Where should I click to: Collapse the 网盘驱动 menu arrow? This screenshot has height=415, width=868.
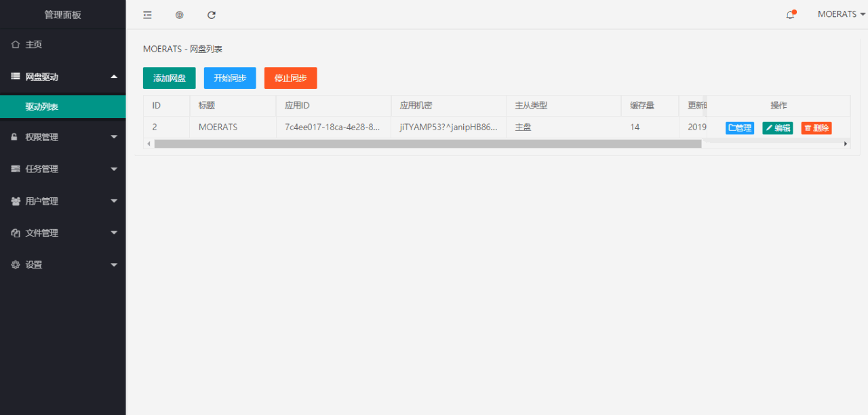click(114, 77)
